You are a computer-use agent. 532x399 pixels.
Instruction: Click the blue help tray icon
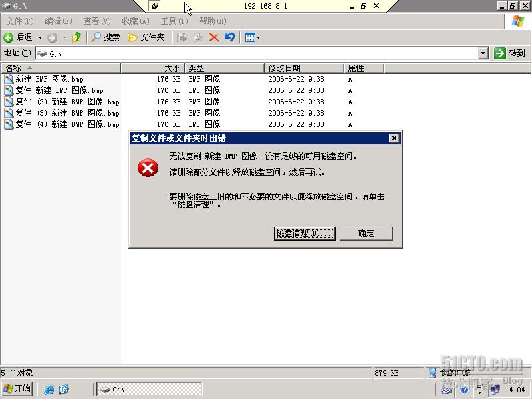pos(464,390)
